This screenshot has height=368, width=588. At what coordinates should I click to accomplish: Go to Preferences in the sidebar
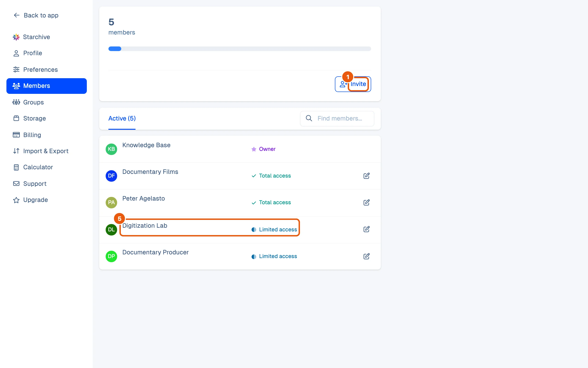(x=46, y=70)
